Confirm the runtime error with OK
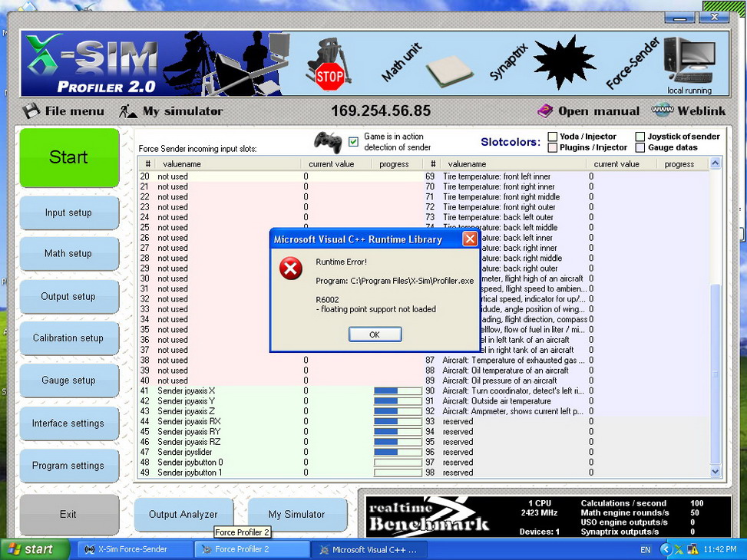 pos(375,334)
